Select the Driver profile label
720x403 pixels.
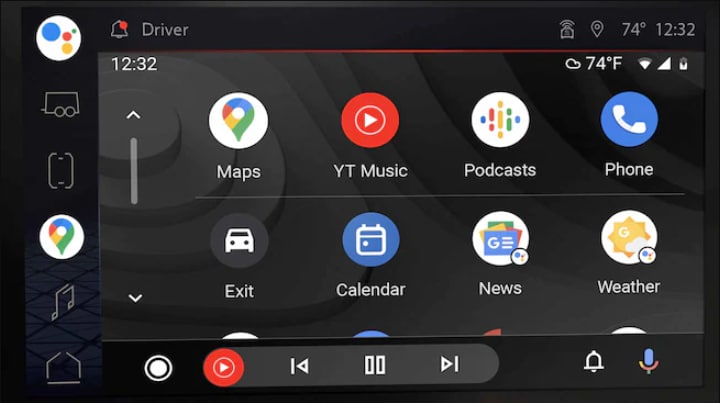pyautogui.click(x=165, y=30)
